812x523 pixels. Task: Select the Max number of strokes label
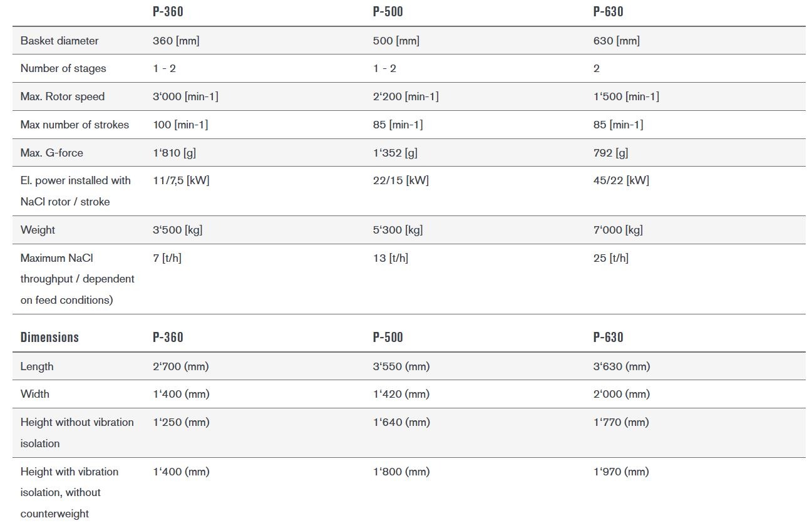[x=75, y=125]
